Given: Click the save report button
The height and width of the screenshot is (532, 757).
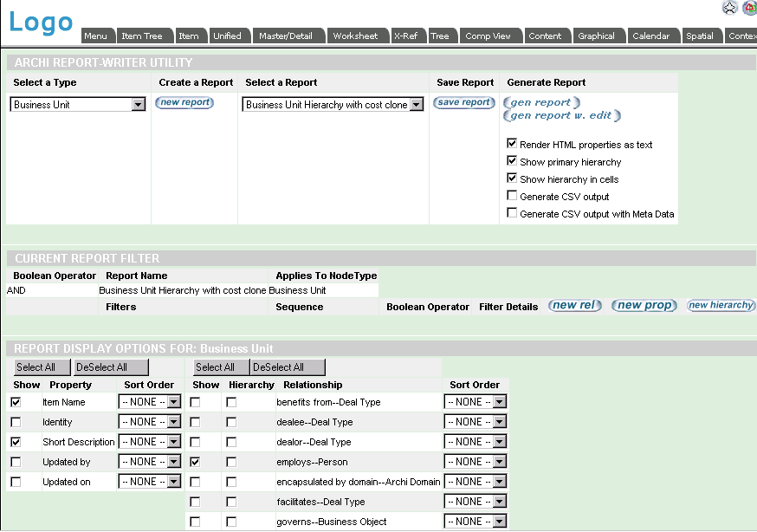Looking at the screenshot, I should (463, 102).
